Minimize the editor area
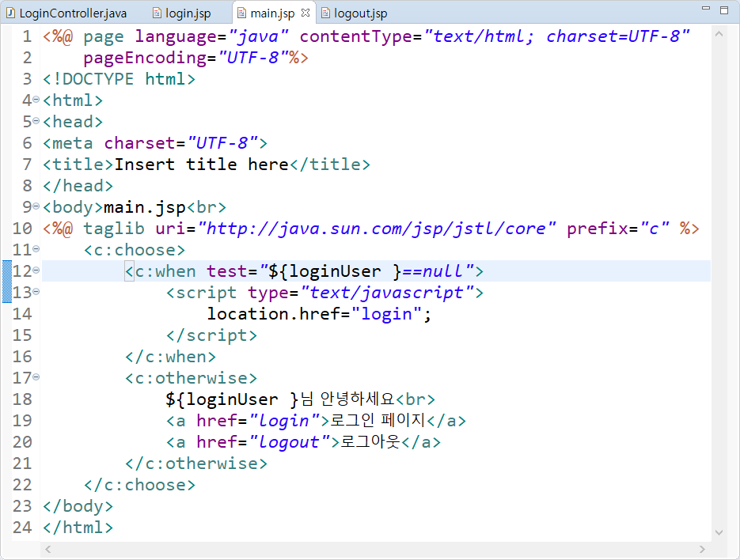Viewport: 740px width, 560px height. [706, 9]
